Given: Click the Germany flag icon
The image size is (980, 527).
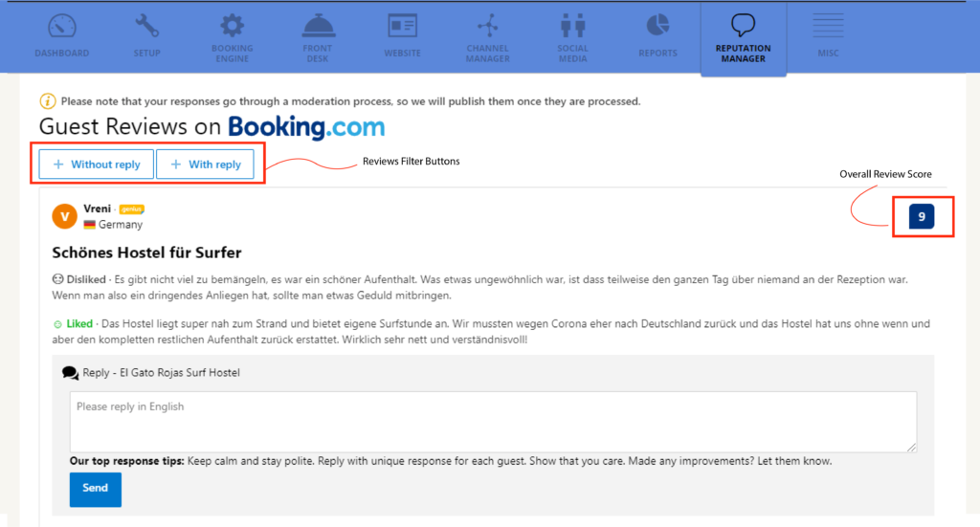Looking at the screenshot, I should 89,225.
